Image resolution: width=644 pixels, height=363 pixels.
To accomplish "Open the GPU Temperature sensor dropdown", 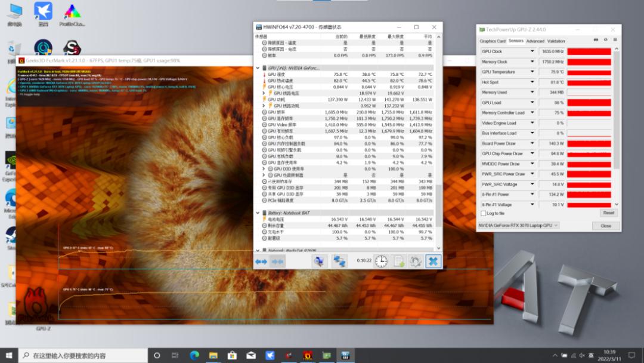I will point(532,72).
